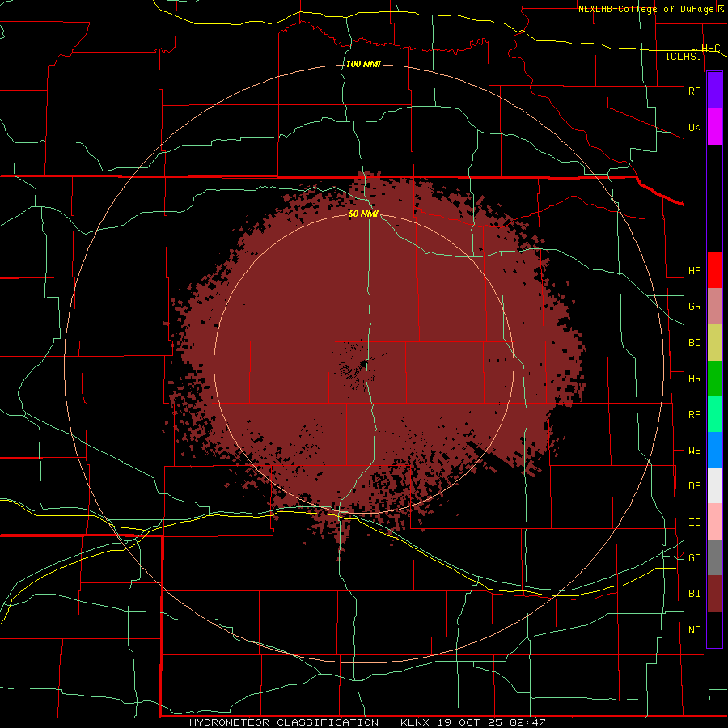The width and height of the screenshot is (728, 728).
Task: Click the 19 OCT 25 date text
Action: (x=470, y=722)
